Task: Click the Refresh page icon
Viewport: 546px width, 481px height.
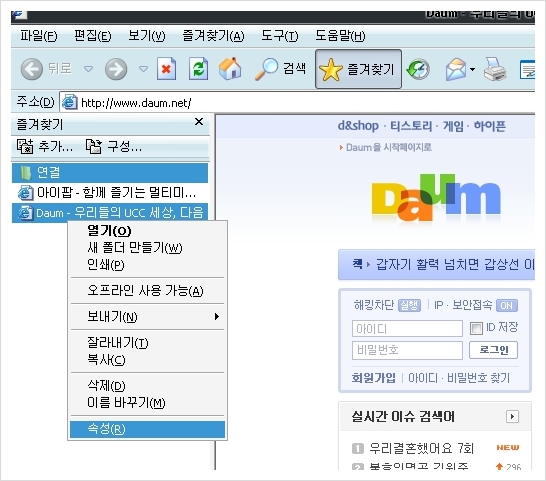Action: click(198, 69)
